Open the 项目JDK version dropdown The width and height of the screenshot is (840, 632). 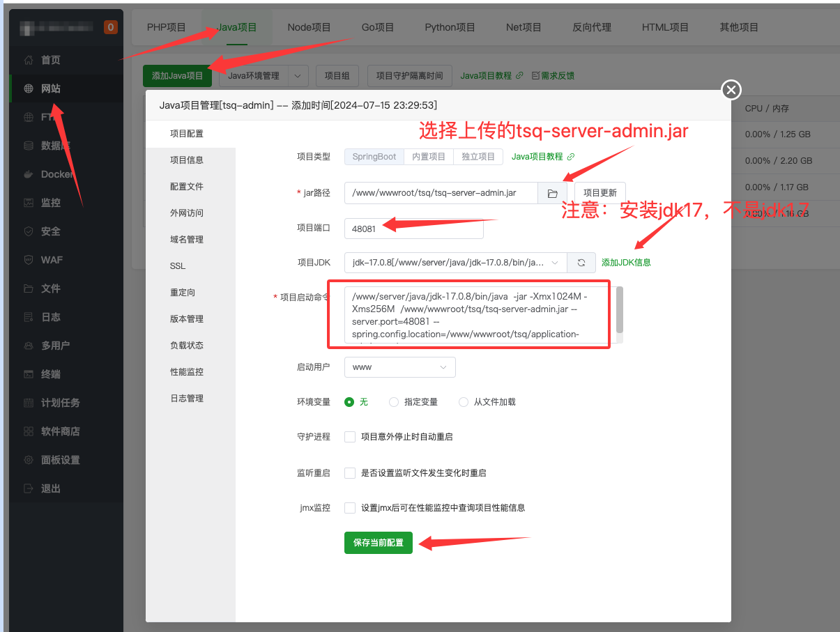tap(455, 263)
